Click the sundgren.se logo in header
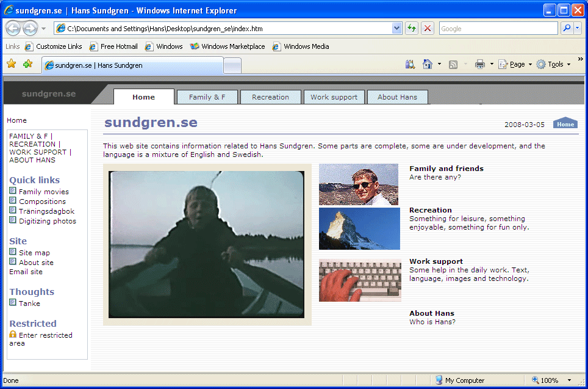Image resolution: width=588 pixels, height=389 pixels. [x=49, y=94]
